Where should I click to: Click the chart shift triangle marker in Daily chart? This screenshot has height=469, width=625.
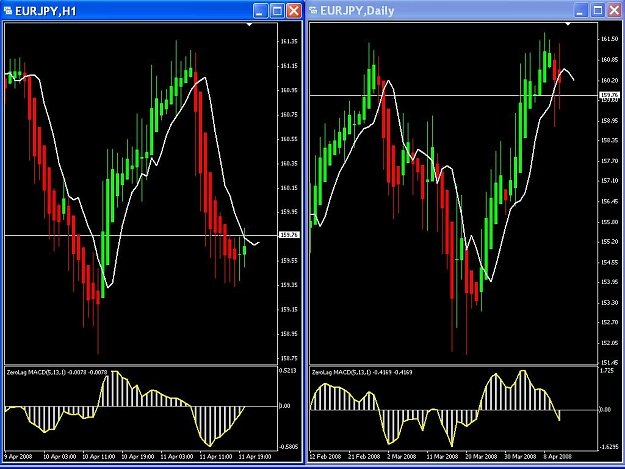point(568,25)
